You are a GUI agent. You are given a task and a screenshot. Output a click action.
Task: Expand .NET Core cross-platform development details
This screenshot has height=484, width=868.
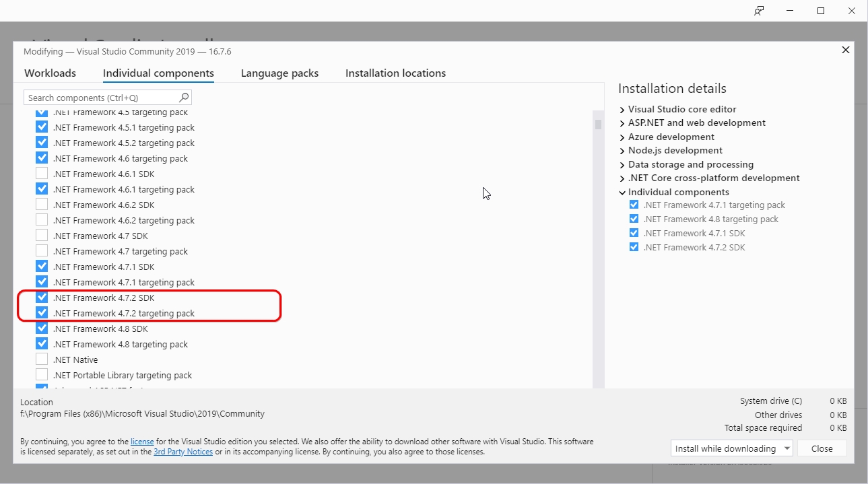coord(622,178)
